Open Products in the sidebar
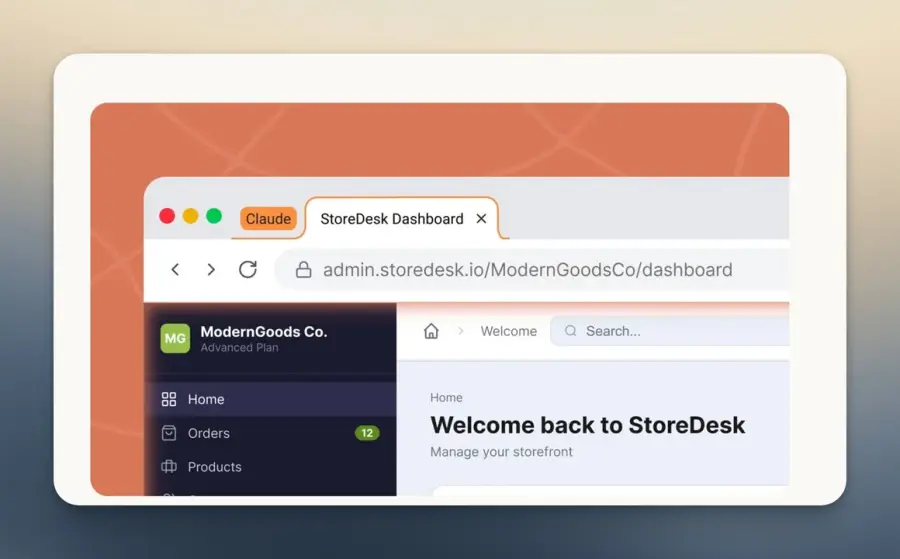This screenshot has height=559, width=900. (x=270, y=467)
